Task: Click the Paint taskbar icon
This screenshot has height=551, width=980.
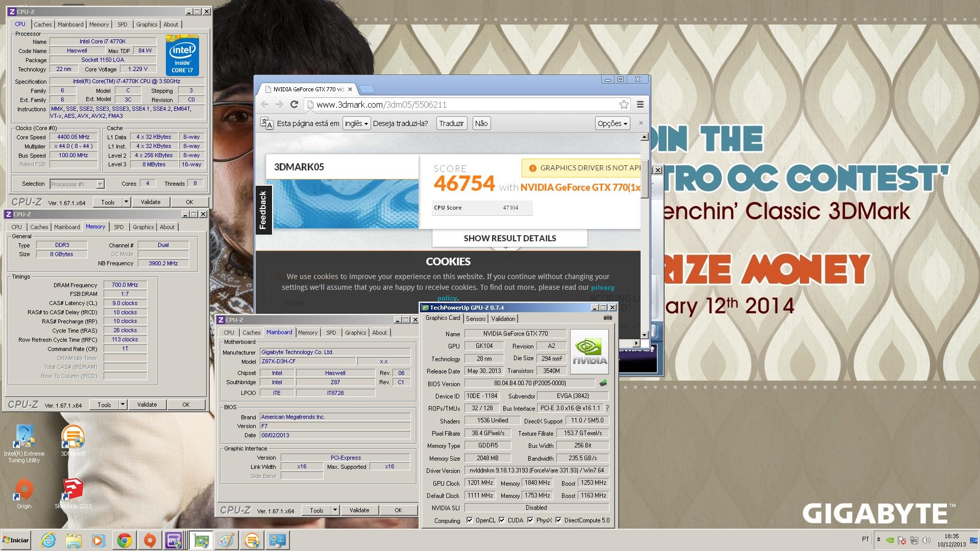Action: [226, 540]
